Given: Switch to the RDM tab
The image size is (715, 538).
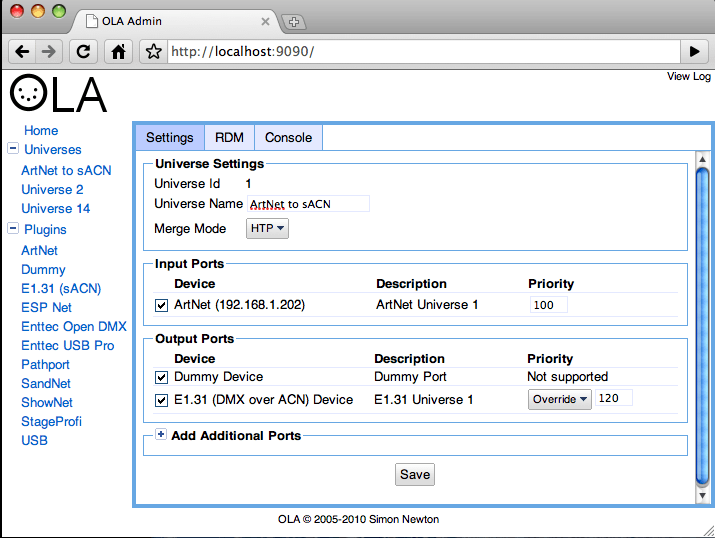Looking at the screenshot, I should click(229, 137).
